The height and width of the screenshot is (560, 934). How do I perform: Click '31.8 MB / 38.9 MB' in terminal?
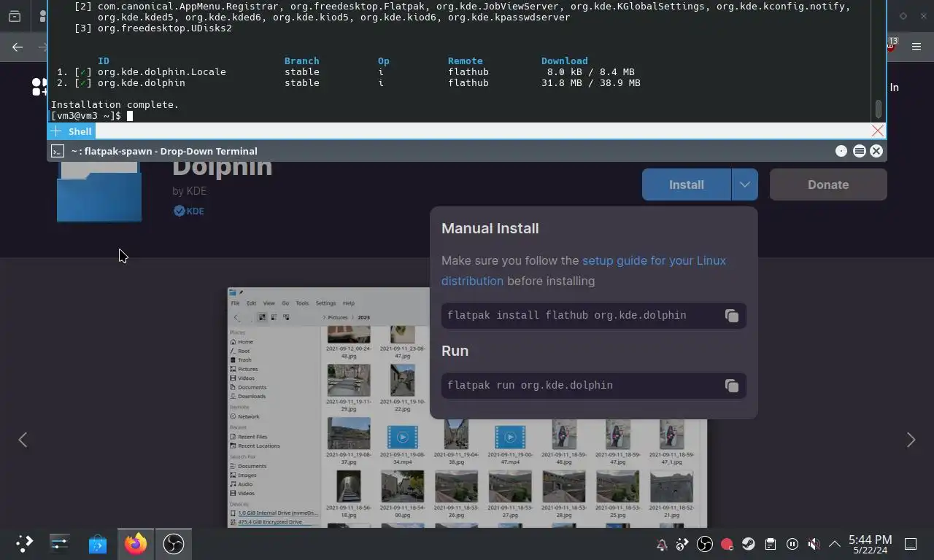pyautogui.click(x=590, y=83)
